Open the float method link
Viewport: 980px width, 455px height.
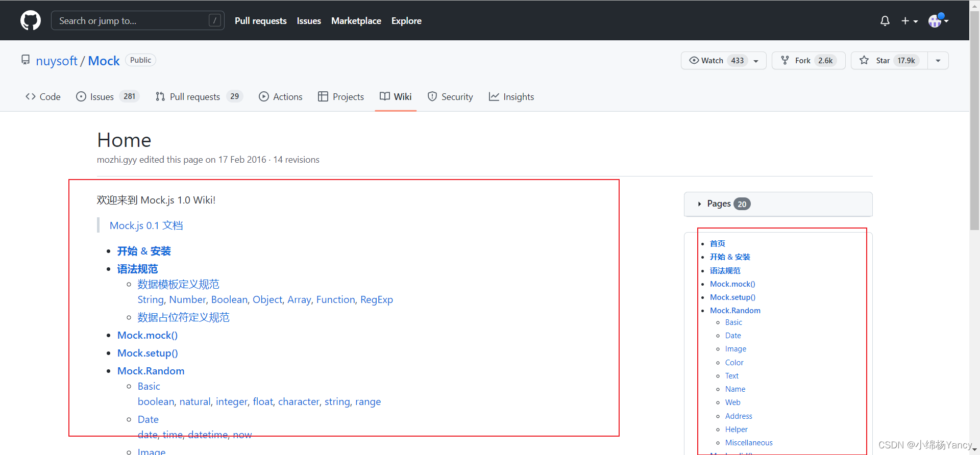(263, 402)
